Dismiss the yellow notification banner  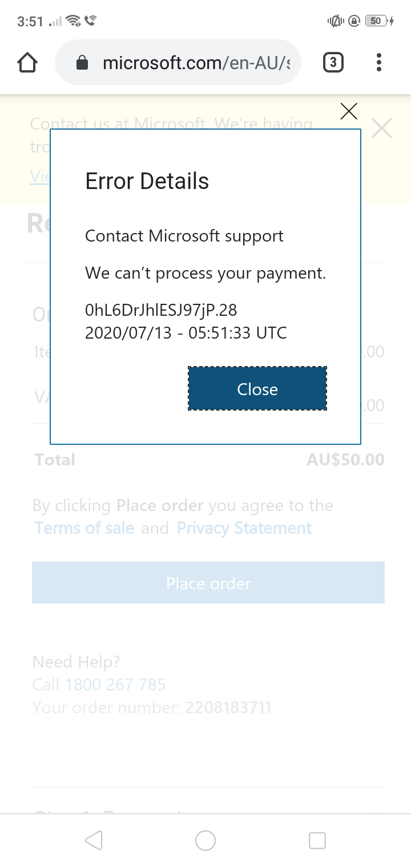[381, 128]
